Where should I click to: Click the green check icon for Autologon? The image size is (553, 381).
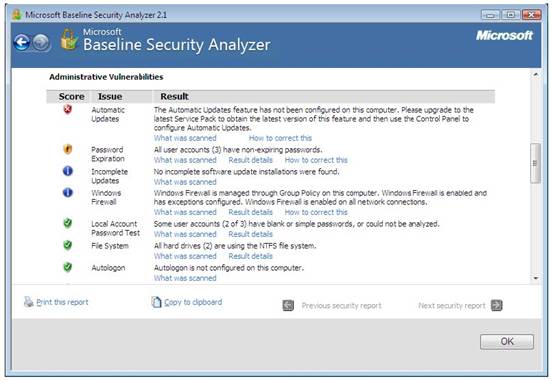[68, 267]
